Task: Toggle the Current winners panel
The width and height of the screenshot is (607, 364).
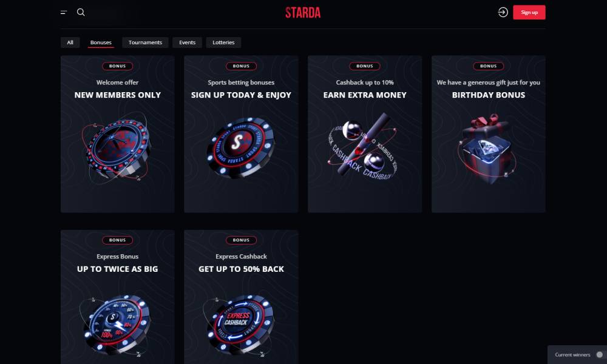Action: 599,354
